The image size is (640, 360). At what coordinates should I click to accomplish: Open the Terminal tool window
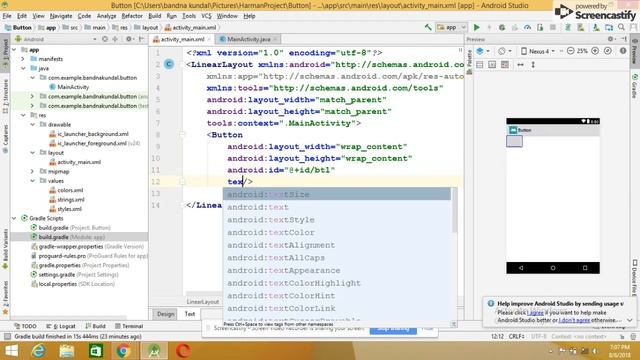pyautogui.click(x=129, y=326)
